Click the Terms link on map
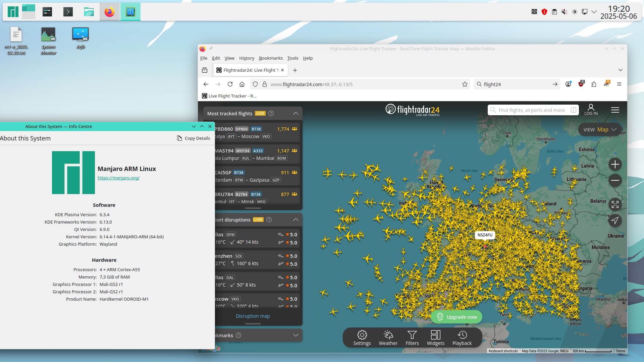 point(620,351)
